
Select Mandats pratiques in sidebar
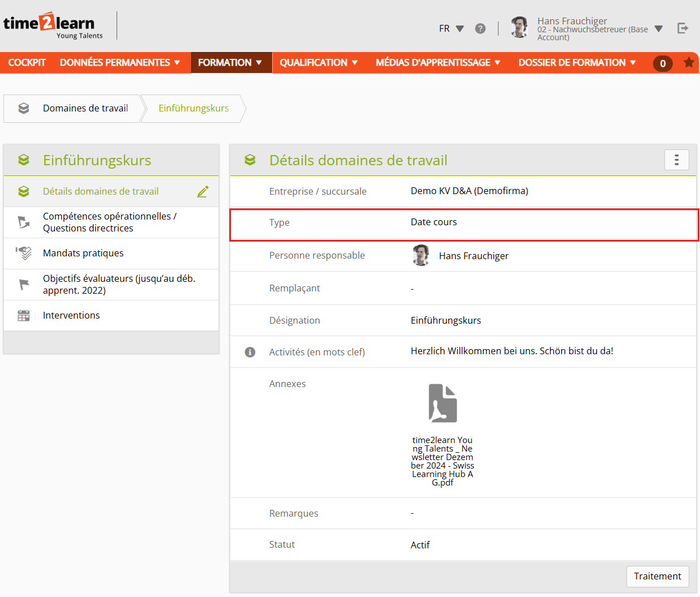point(83,253)
